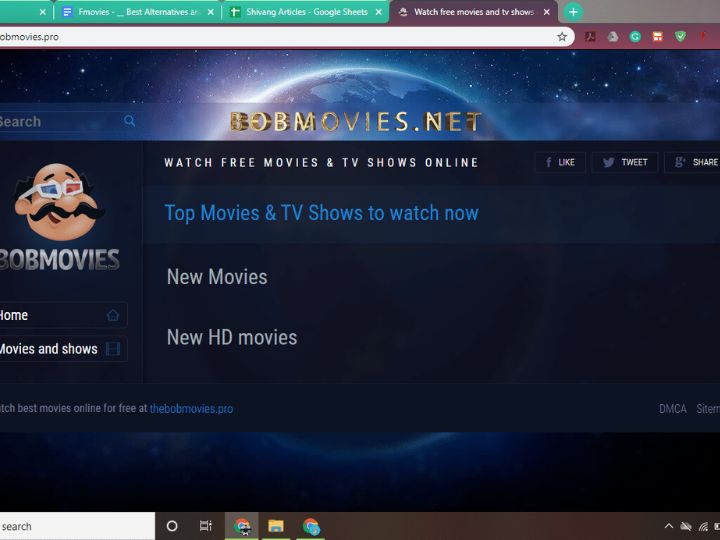Switch to Shivang Articles Google Sheets tab

(306, 12)
